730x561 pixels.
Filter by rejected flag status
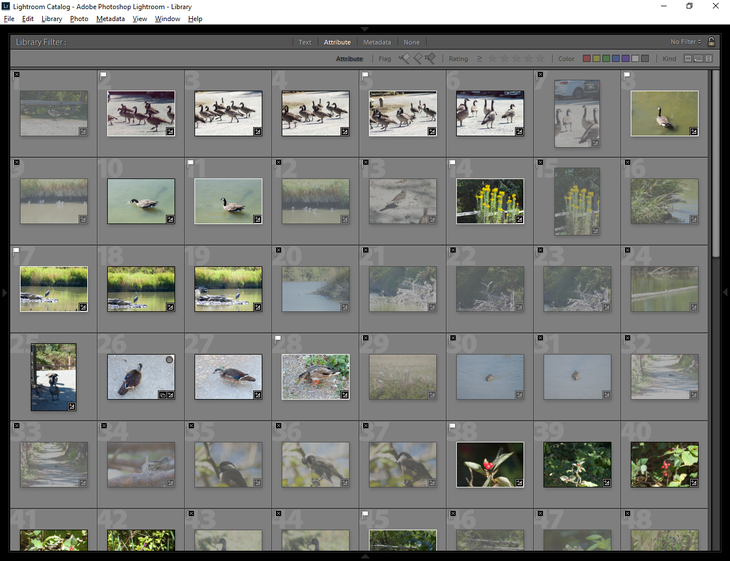pyautogui.click(x=430, y=59)
